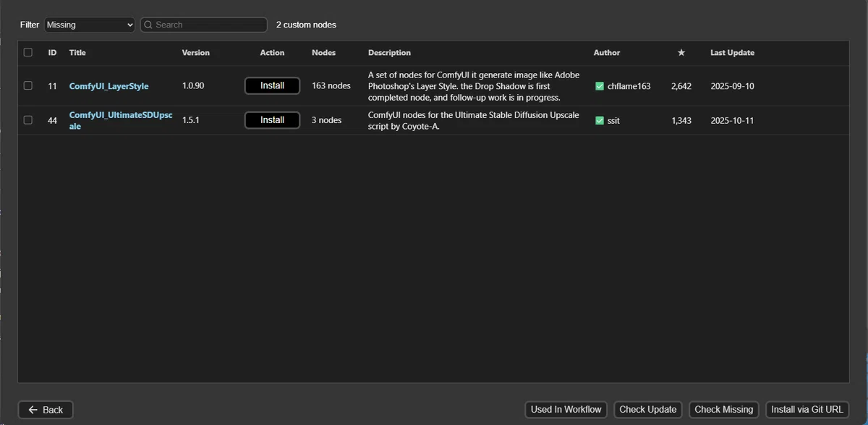Click the green verified badge beside chflame163
868x425 pixels.
pyautogui.click(x=600, y=86)
